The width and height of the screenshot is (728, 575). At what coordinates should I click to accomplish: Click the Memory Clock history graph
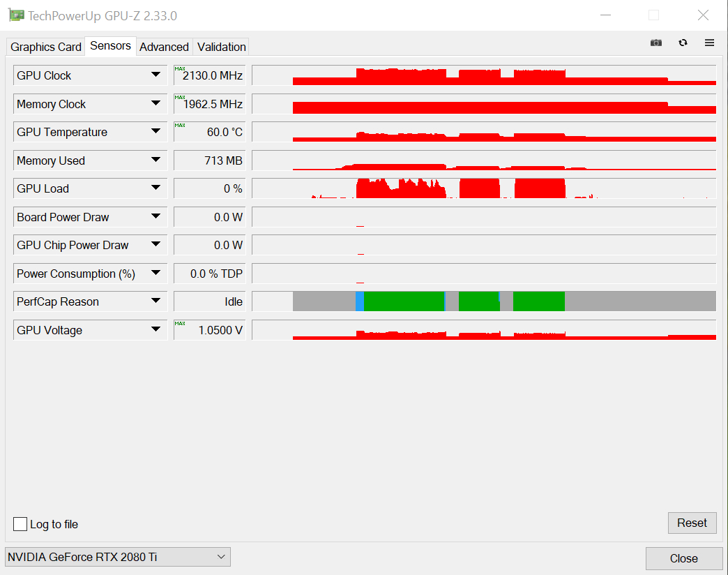coord(484,103)
